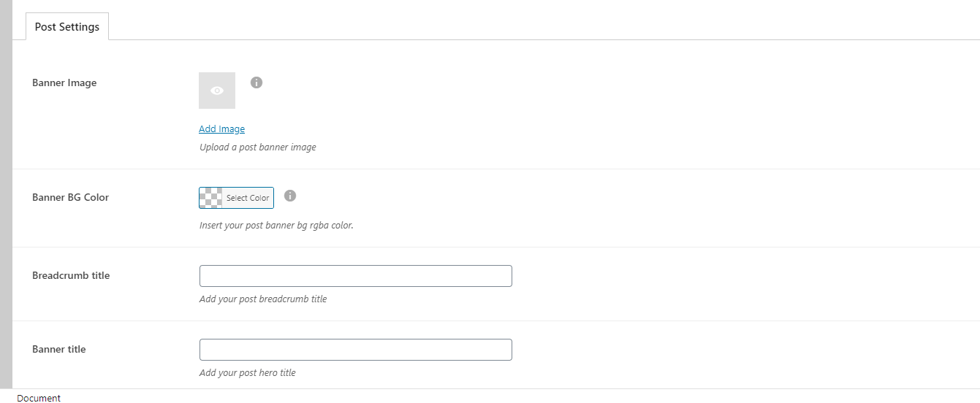Click the Banner Image field label
This screenshot has width=980, height=403.
[x=64, y=83]
